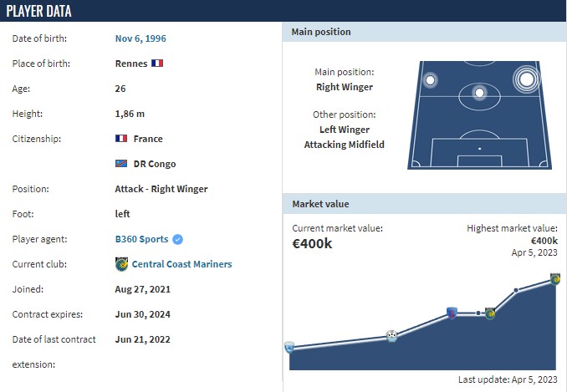The image size is (567, 392).
Task: Open the B360 Sports agent link
Action: pos(142,239)
